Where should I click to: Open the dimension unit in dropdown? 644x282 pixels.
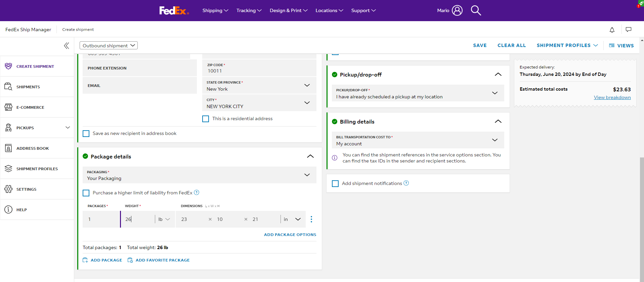292,219
